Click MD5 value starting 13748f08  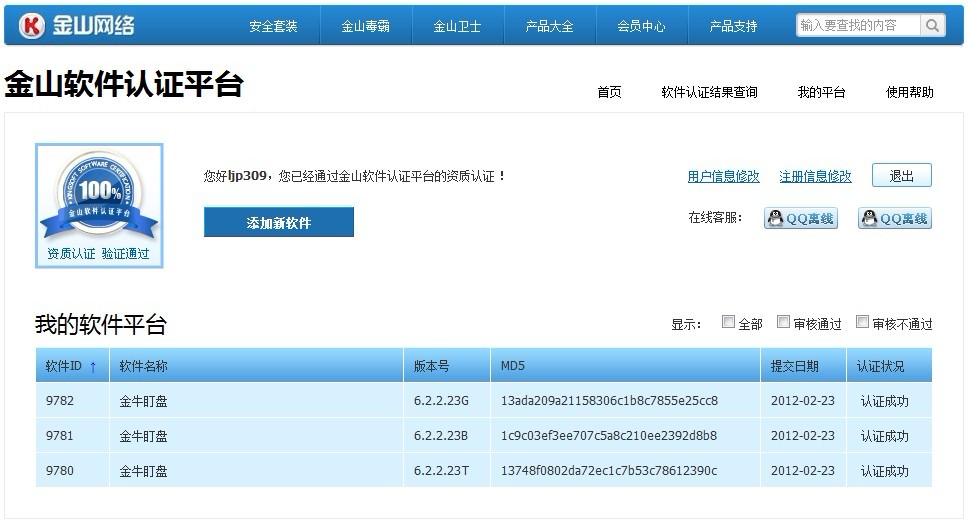coord(609,471)
